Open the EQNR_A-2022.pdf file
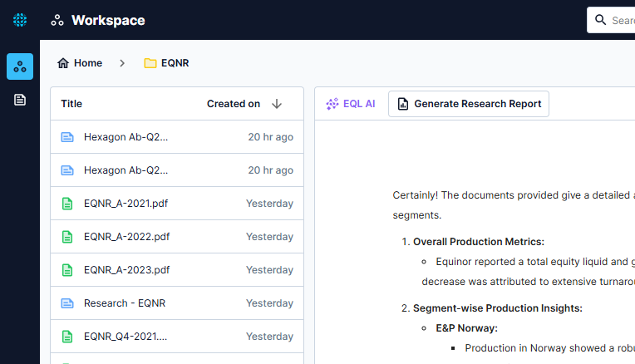This screenshot has width=635, height=364. [x=127, y=237]
